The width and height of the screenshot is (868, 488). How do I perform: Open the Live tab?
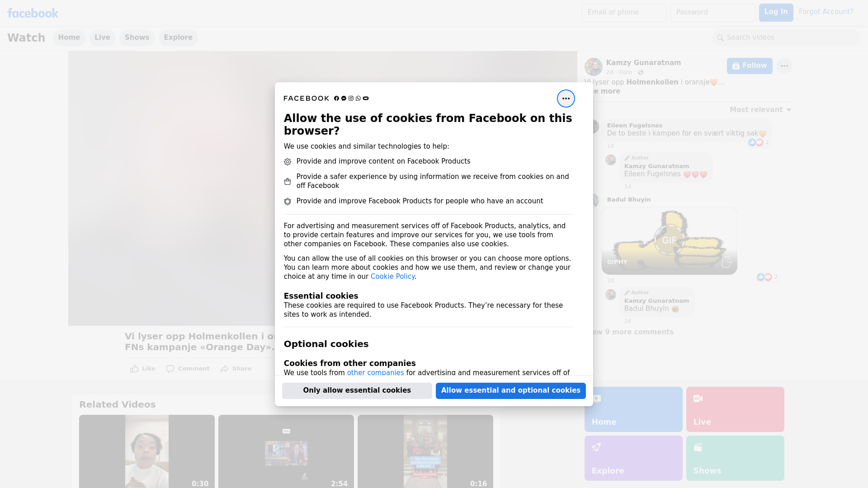coord(102,38)
